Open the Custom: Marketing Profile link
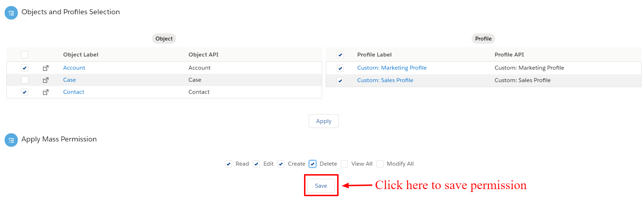Image resolution: width=644 pixels, height=204 pixels. [392, 68]
